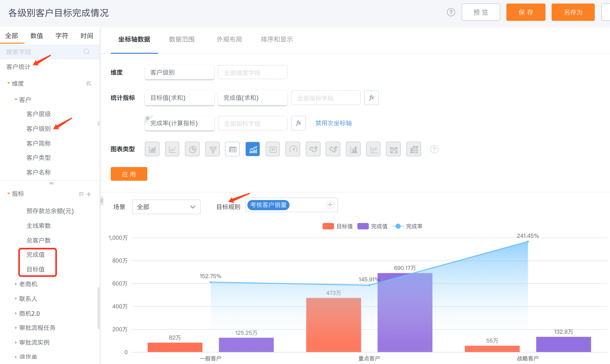Click the search magnifier in 搜索字段
This screenshot has height=364, width=610.
(x=86, y=52)
